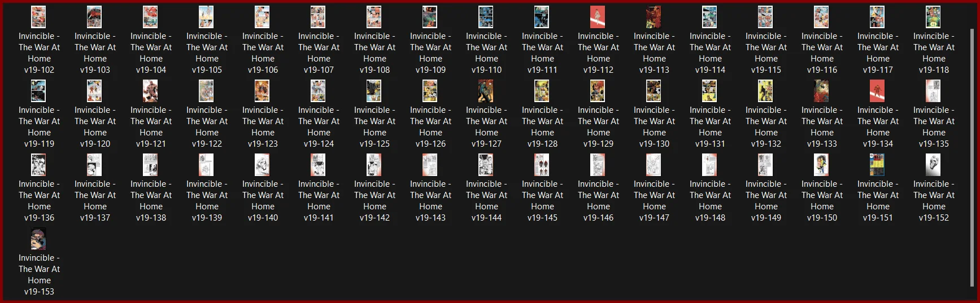The height and width of the screenshot is (303, 980).
Task: Select the v19-108 comic page icon
Action: coord(374,17)
